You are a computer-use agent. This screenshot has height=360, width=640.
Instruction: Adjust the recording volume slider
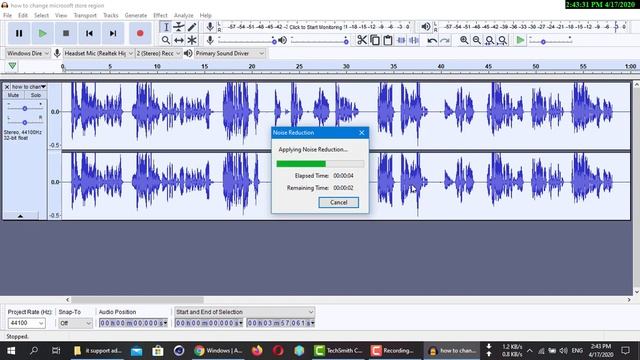point(247,41)
